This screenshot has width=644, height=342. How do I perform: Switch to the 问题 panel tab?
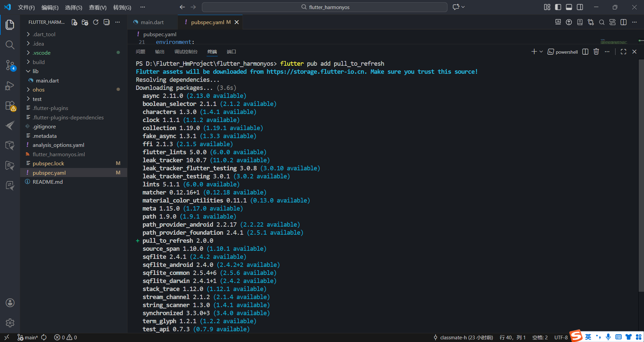(x=141, y=52)
